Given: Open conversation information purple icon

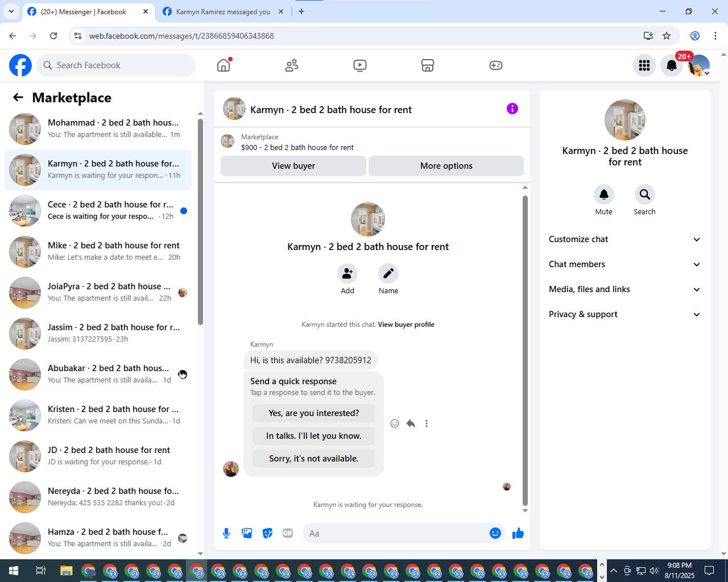Looking at the screenshot, I should (512, 109).
